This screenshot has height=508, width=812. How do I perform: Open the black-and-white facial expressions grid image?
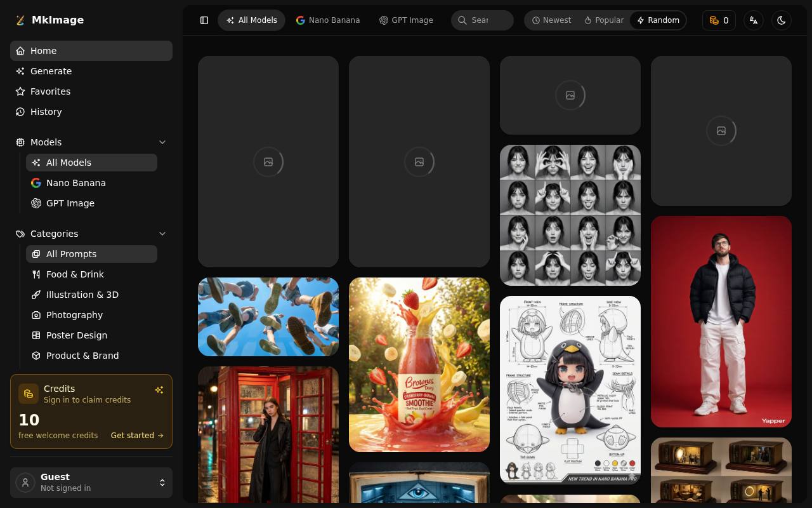570,215
